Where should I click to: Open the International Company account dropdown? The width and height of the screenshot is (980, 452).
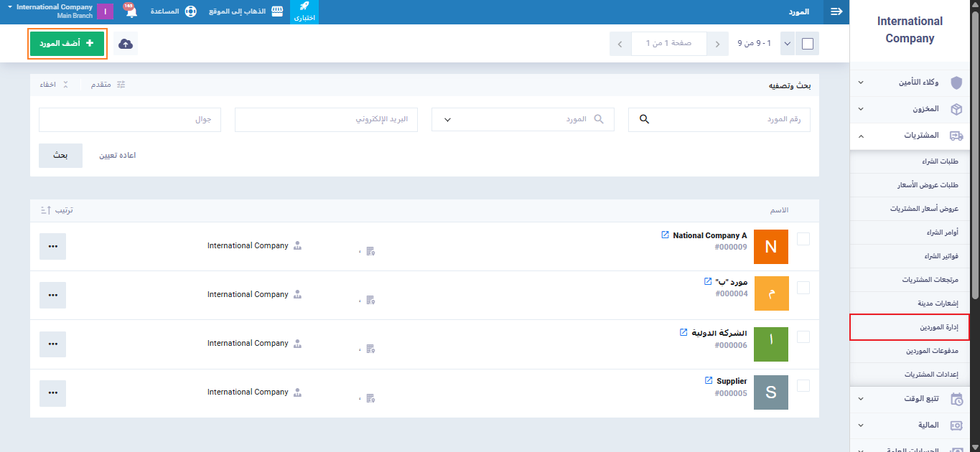(54, 11)
